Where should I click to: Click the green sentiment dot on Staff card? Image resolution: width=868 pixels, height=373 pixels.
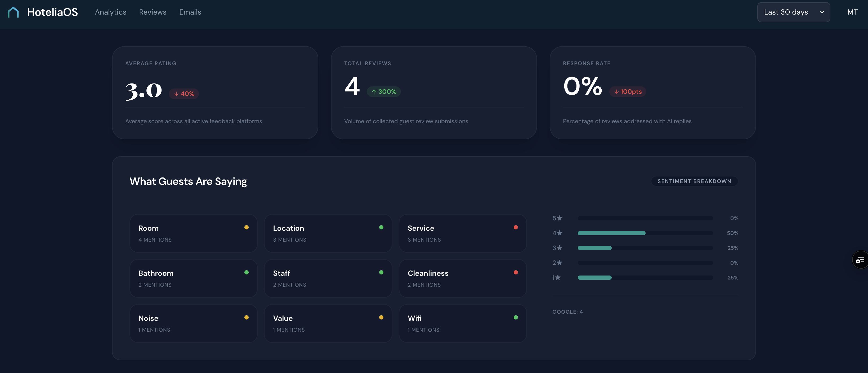381,273
